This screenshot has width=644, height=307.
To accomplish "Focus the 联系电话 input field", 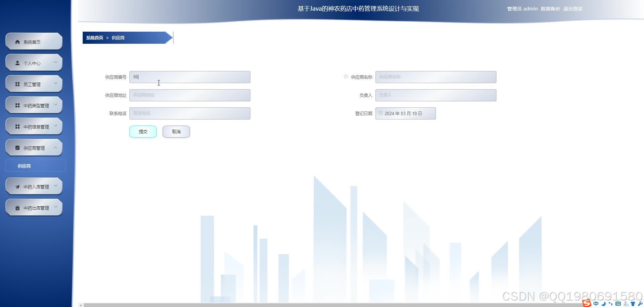I will pyautogui.click(x=190, y=113).
